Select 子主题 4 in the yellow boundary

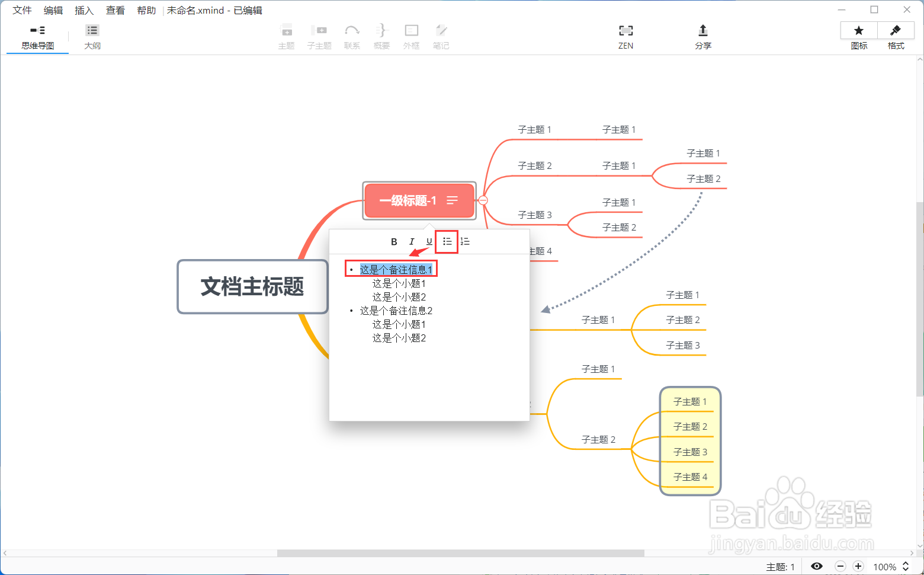pos(690,477)
